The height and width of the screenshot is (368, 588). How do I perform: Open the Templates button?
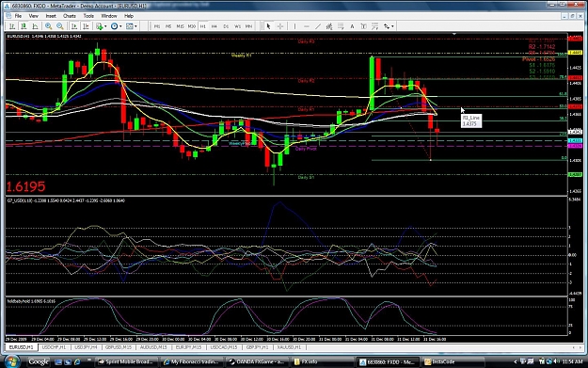130,26
